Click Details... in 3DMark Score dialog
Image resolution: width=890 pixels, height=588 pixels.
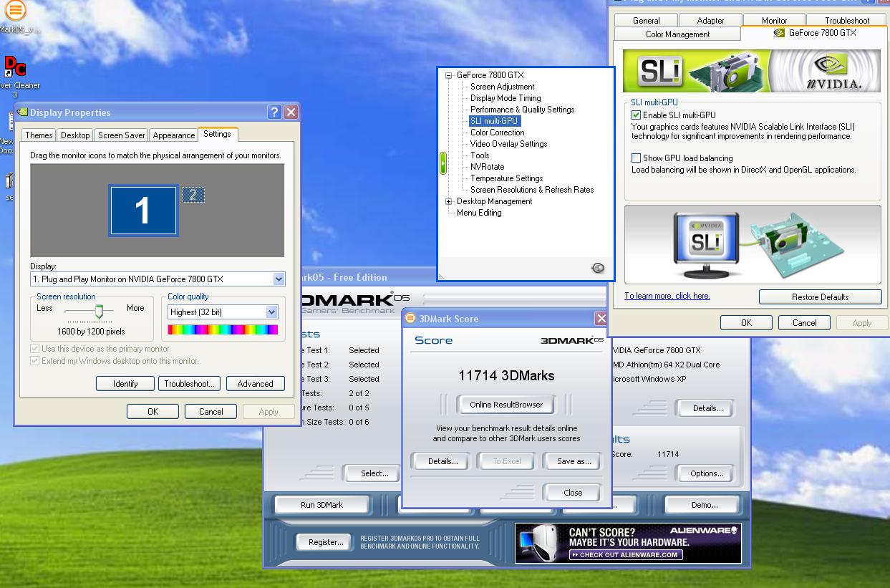click(442, 461)
